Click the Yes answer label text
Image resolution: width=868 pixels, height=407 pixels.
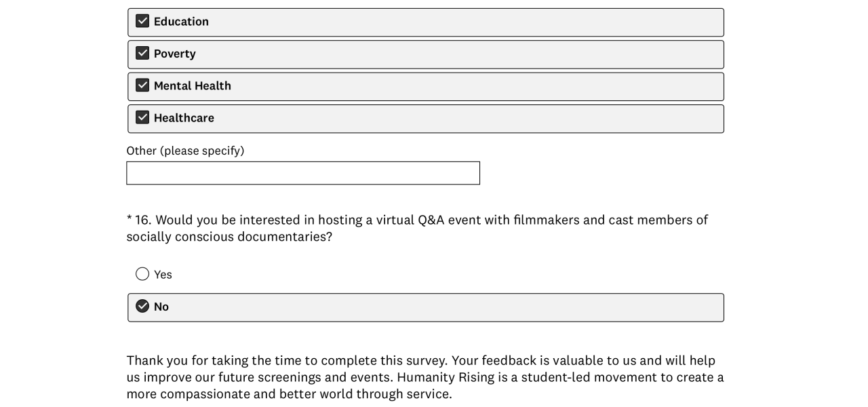[163, 275]
